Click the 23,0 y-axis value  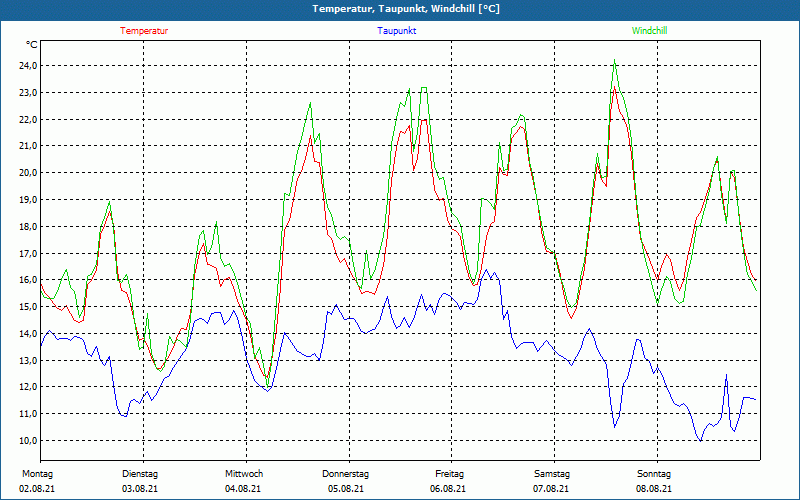tap(28, 93)
